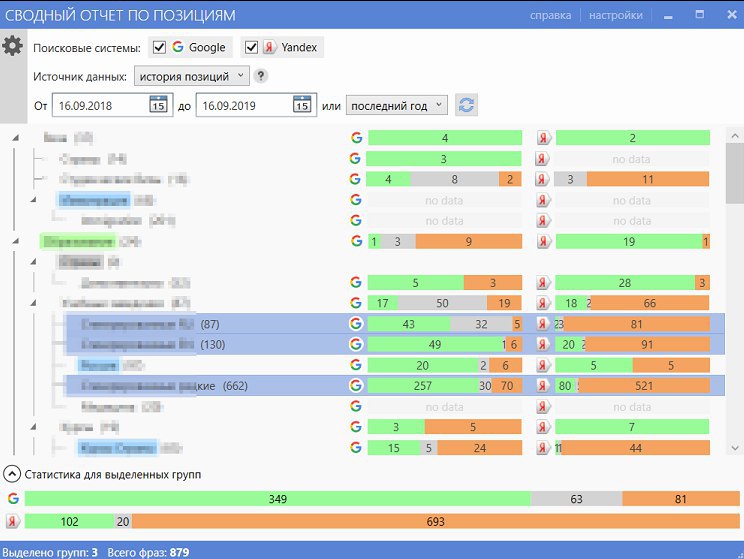
Task: Click the Google segment showing 257
Action: click(423, 386)
